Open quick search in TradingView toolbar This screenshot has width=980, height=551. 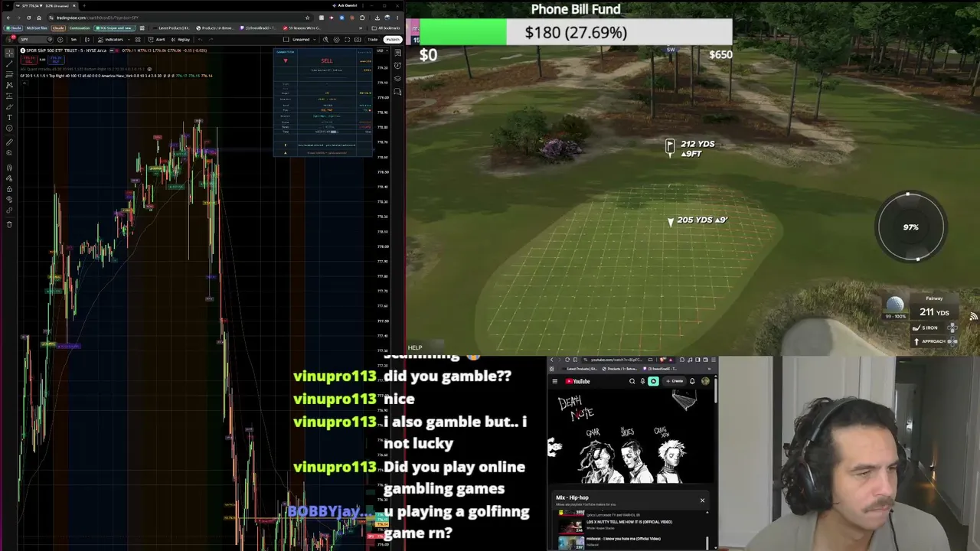coord(325,39)
